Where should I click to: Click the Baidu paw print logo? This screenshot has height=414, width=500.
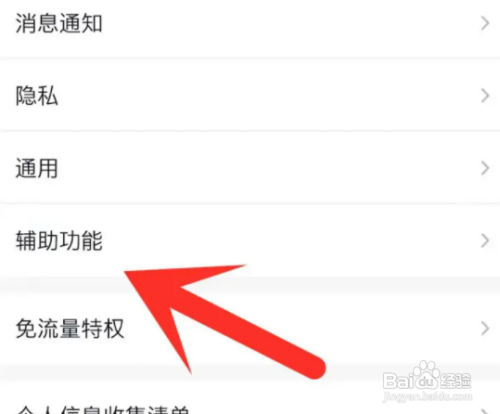coord(425,375)
